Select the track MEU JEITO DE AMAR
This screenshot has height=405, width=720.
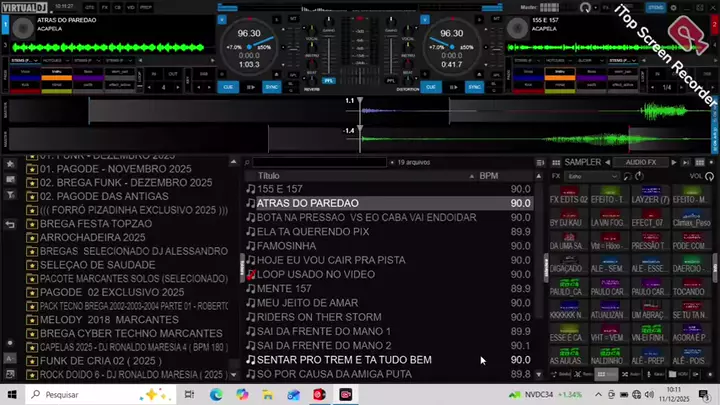pyautogui.click(x=306, y=302)
